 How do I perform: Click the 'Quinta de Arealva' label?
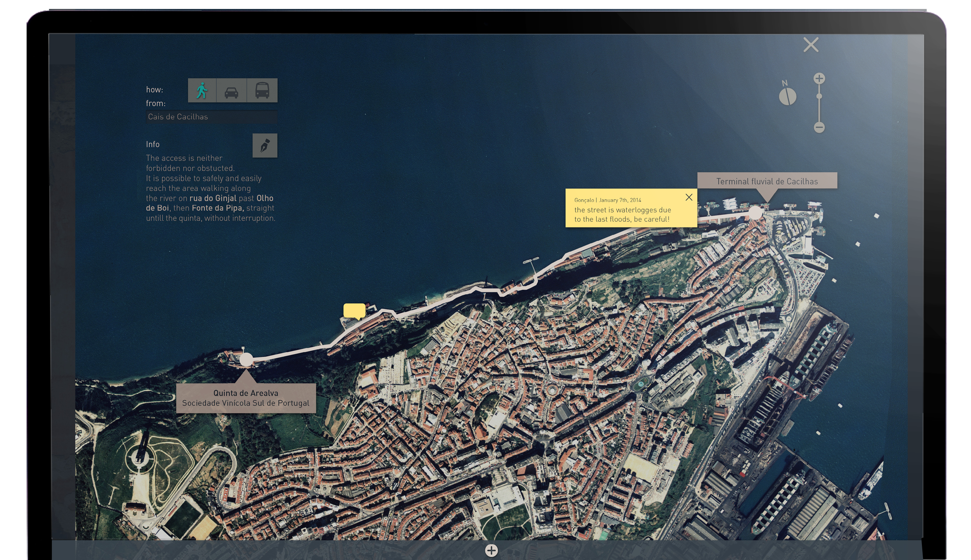pyautogui.click(x=245, y=393)
